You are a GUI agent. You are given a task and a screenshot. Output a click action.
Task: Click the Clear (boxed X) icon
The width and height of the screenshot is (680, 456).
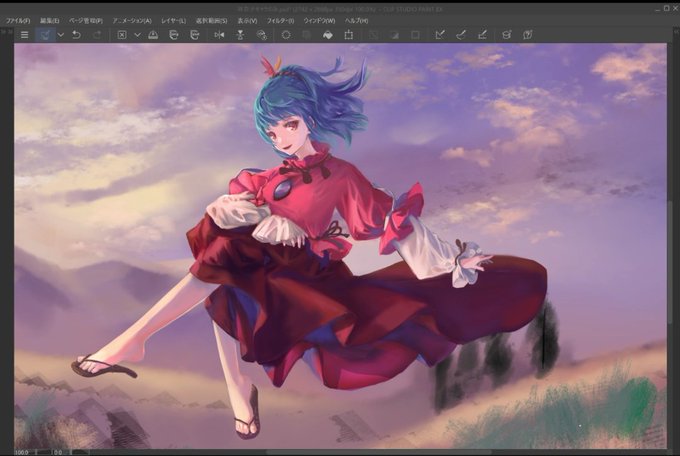122,35
